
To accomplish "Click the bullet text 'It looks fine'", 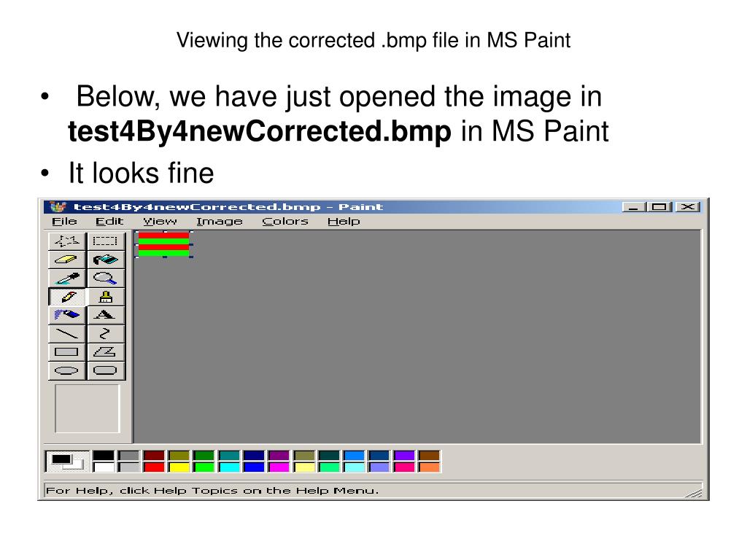I will tap(141, 172).
